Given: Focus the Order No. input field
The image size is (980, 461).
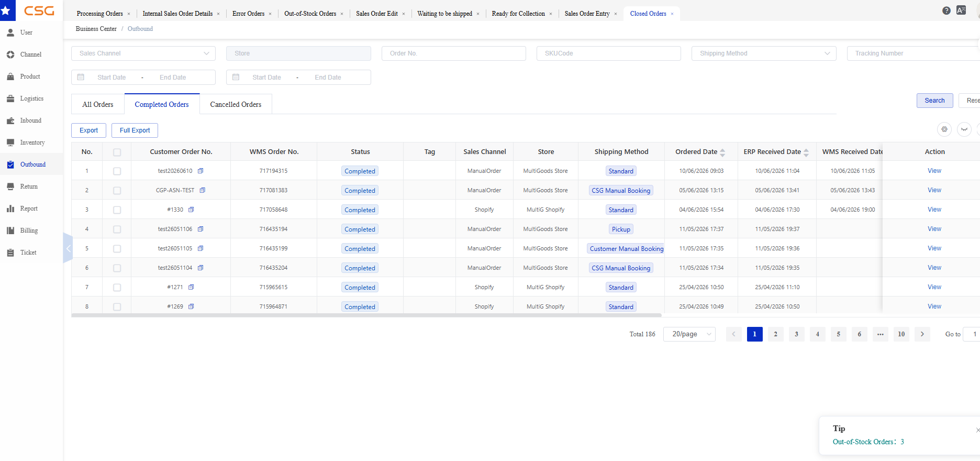Looking at the screenshot, I should [454, 53].
